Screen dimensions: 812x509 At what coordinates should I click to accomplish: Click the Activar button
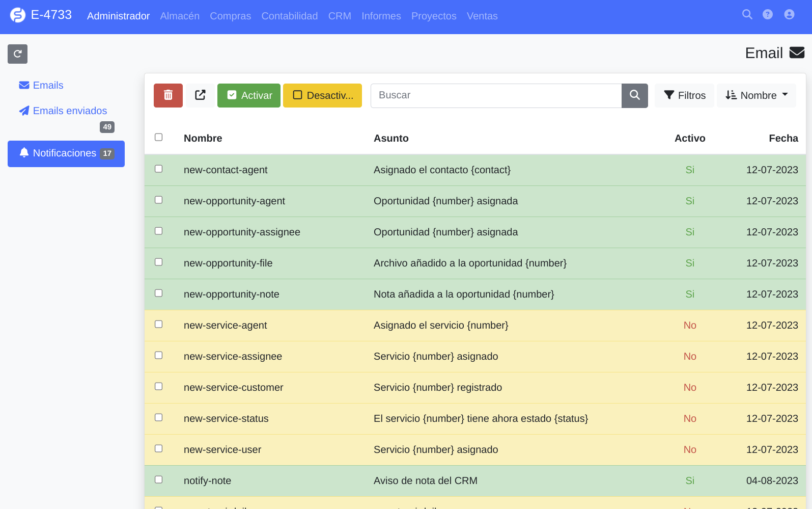(x=249, y=95)
